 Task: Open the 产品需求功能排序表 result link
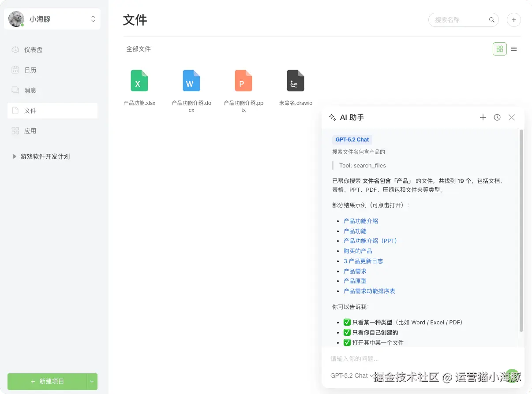pos(369,291)
